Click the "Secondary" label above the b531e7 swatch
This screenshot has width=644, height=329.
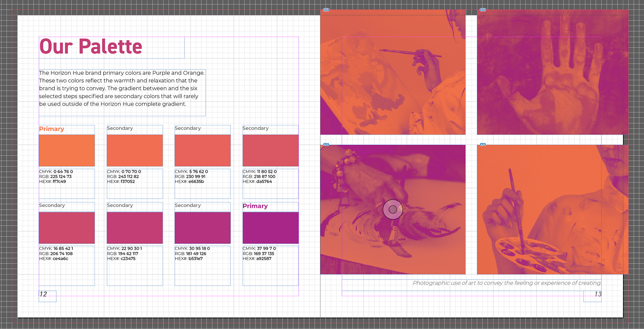click(188, 205)
